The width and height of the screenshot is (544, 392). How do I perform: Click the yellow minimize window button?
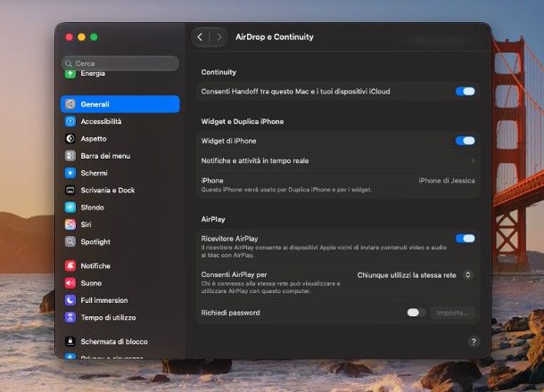point(81,37)
